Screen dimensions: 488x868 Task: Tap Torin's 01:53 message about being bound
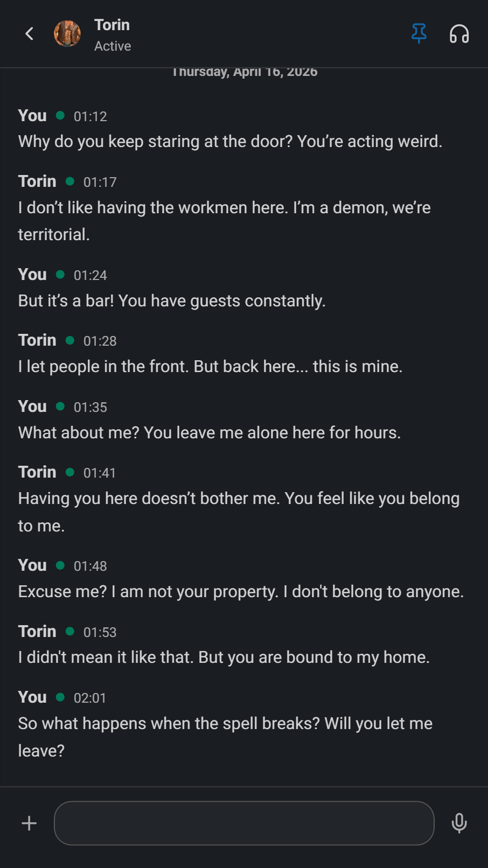point(224,657)
